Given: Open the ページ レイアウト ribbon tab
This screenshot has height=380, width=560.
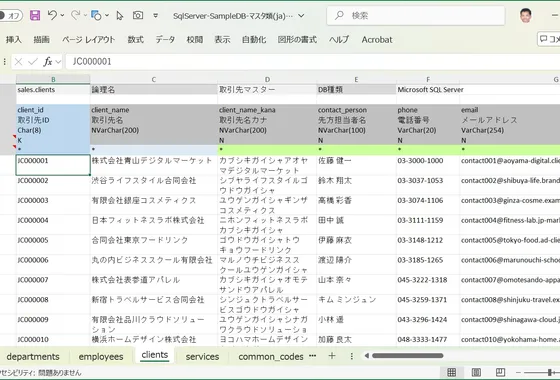Looking at the screenshot, I should tap(89, 40).
